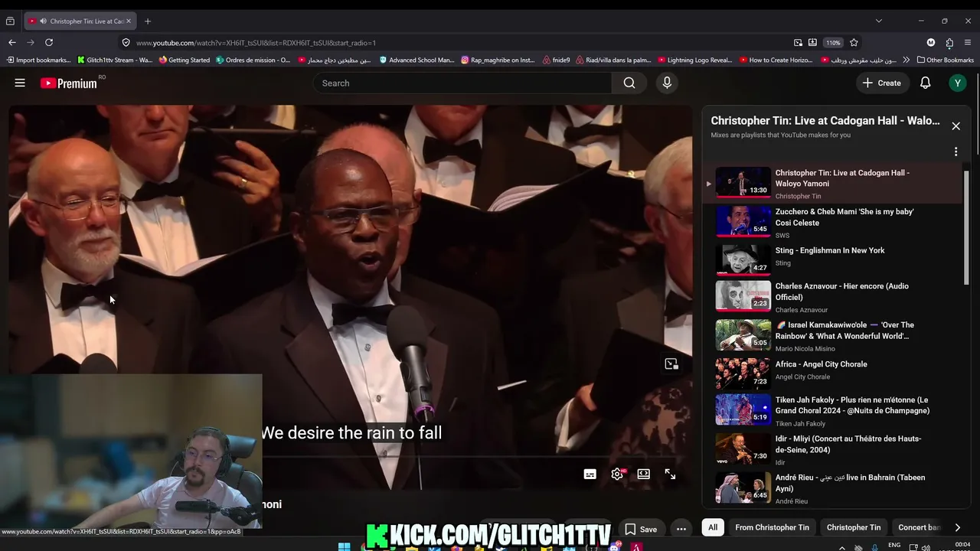Open the YouTube guide hamburger menu

[x=20, y=83]
